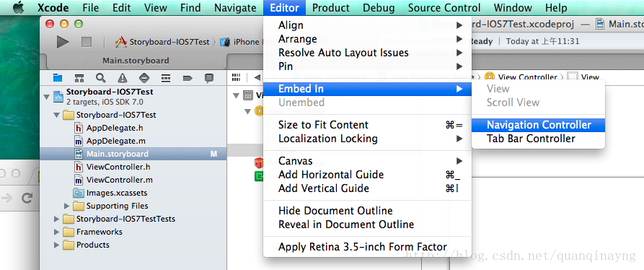Click the View Controller icon in jump bar
The image size is (644, 270).
490,77
